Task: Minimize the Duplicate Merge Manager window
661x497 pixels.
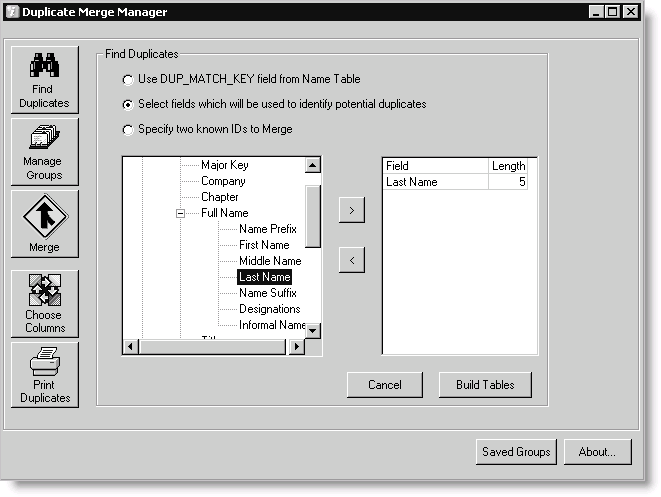Action: 596,12
